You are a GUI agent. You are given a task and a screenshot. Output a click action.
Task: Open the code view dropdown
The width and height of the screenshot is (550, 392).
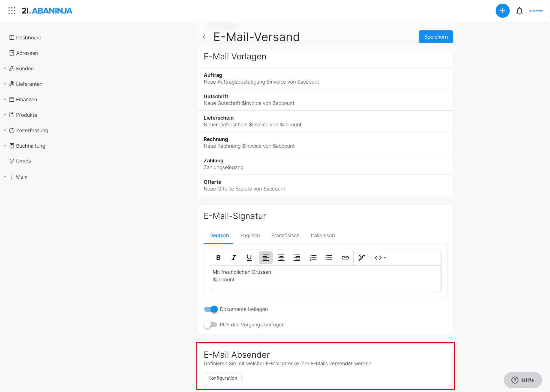(x=381, y=257)
